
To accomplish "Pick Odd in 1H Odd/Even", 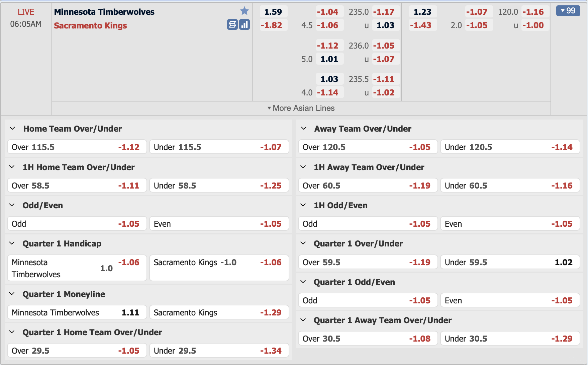I will [x=368, y=224].
